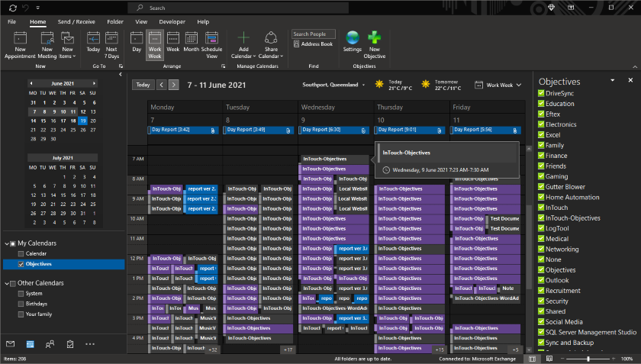Switch to reading view status icon
Screen dimensions: 641x364
(549, 359)
